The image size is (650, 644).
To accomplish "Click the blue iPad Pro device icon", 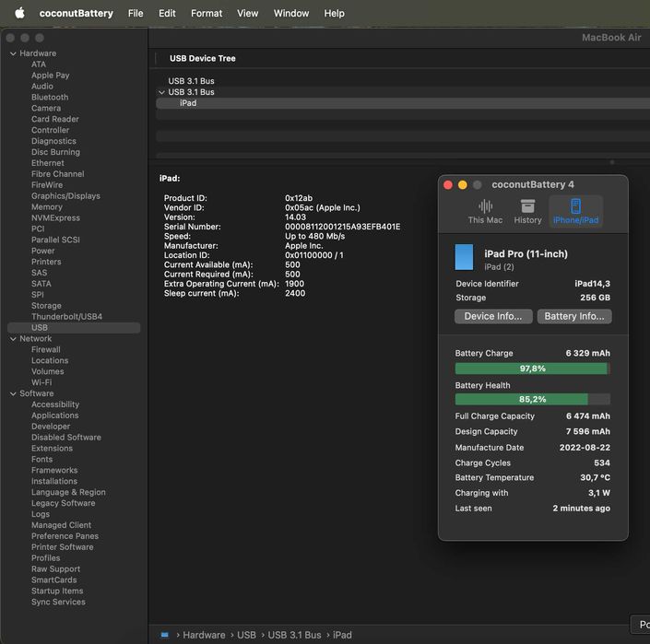I will (465, 257).
